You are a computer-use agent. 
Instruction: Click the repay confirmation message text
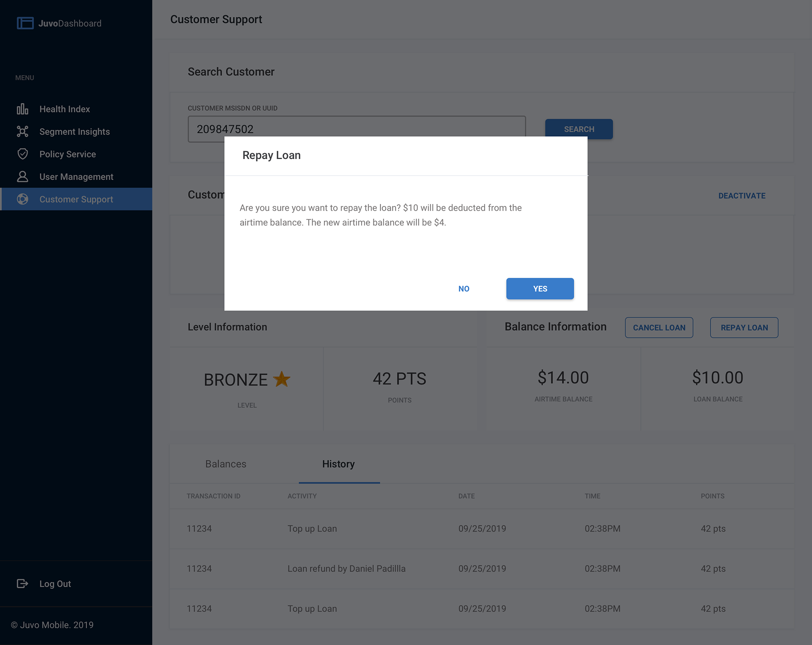[x=381, y=215]
